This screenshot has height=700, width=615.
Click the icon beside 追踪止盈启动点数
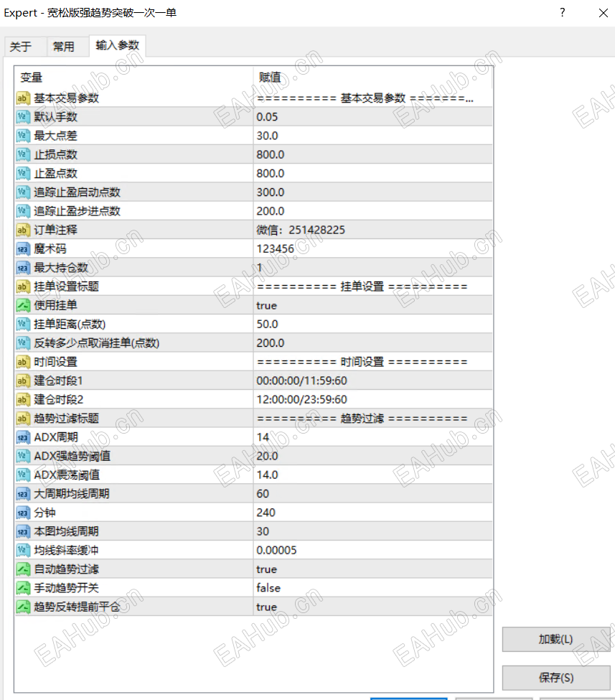(22, 192)
